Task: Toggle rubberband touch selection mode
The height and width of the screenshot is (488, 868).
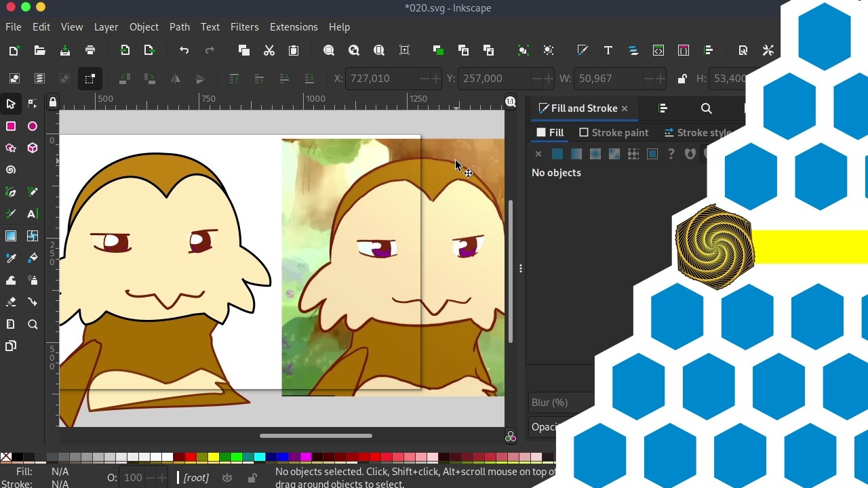Action: tap(90, 79)
